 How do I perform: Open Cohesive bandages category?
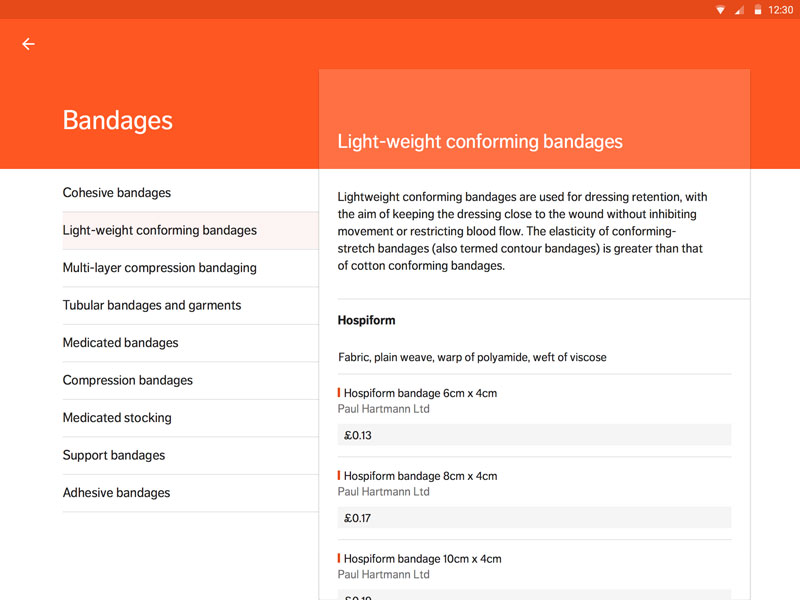click(190, 193)
